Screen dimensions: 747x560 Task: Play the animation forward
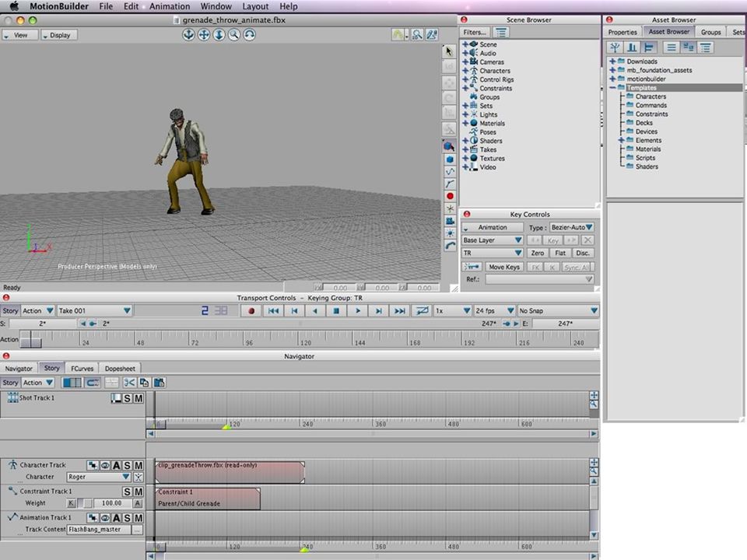click(358, 311)
